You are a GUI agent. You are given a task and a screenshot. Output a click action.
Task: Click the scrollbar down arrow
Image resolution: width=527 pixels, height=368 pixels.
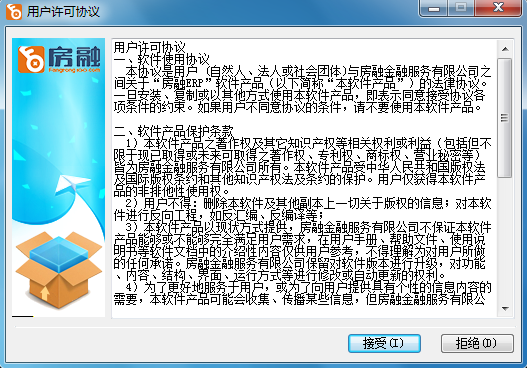tap(505, 309)
